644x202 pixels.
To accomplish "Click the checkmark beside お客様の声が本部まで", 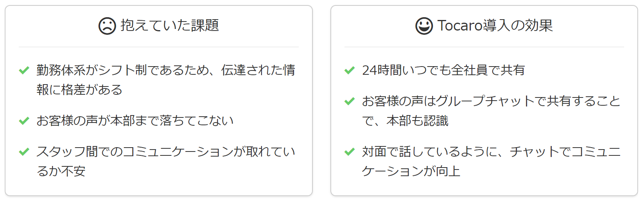I will pos(24,121).
